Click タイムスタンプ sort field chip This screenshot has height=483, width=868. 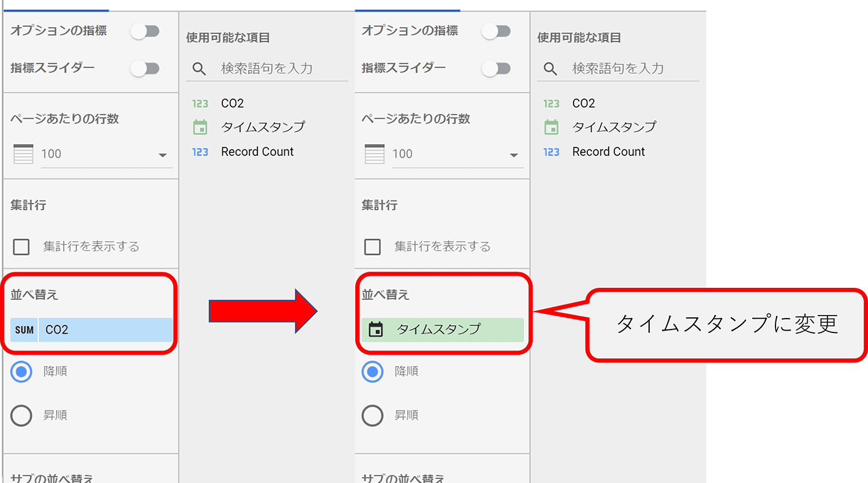click(443, 330)
